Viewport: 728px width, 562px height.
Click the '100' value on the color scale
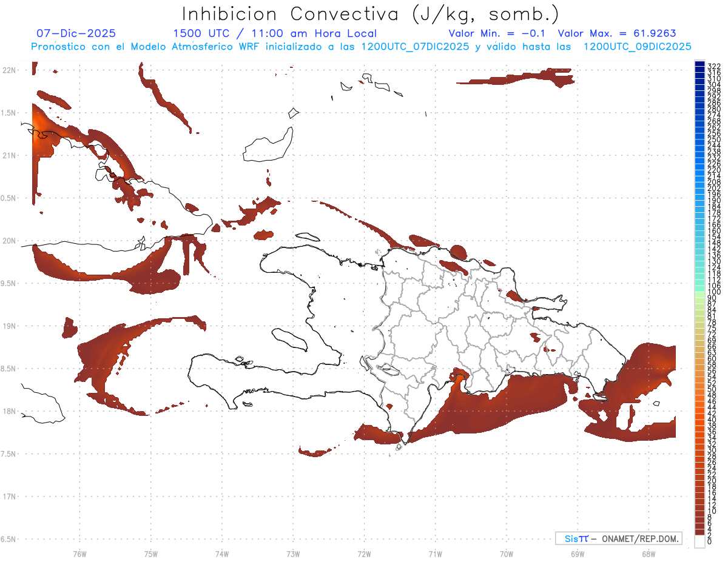pyautogui.click(x=714, y=292)
